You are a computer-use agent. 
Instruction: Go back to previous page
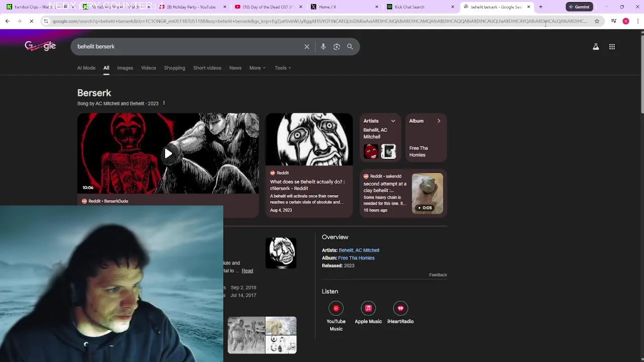click(x=7, y=21)
